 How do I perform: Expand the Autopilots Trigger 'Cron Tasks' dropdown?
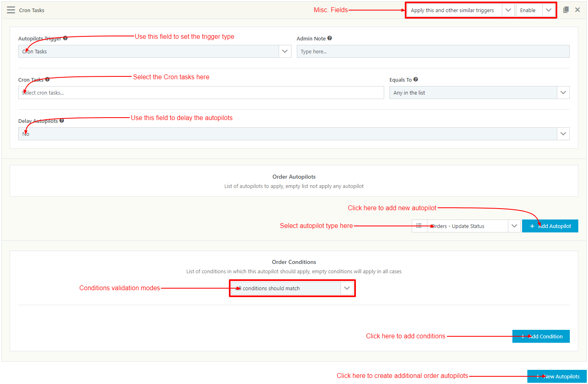click(x=154, y=51)
